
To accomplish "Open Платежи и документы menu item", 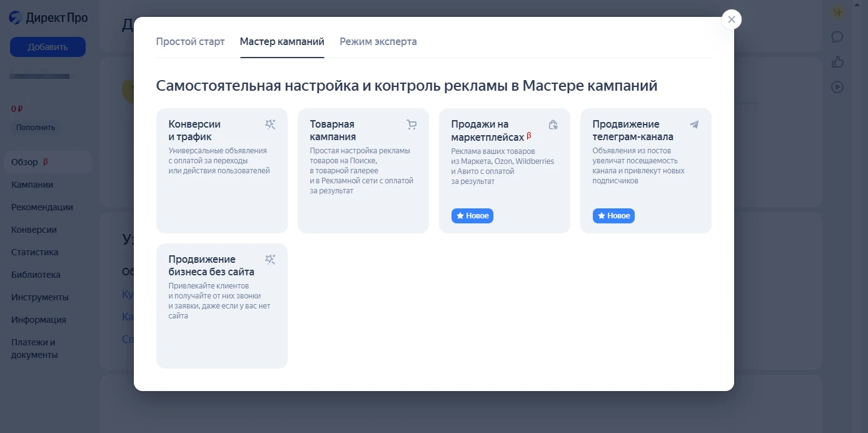I will coord(34,349).
